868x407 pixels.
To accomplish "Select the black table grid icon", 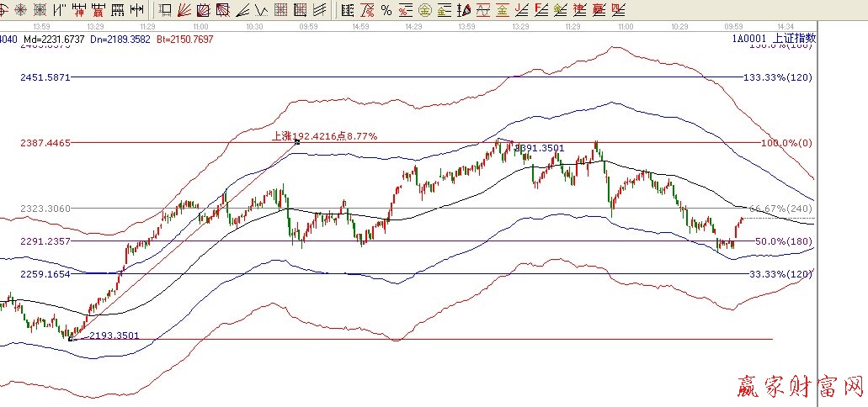I will click(x=300, y=10).
